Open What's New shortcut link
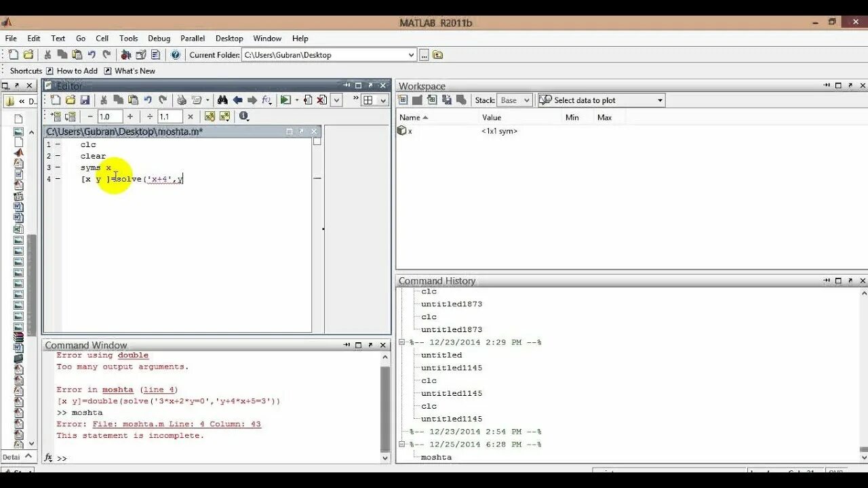This screenshot has width=868, height=488. tap(130, 70)
